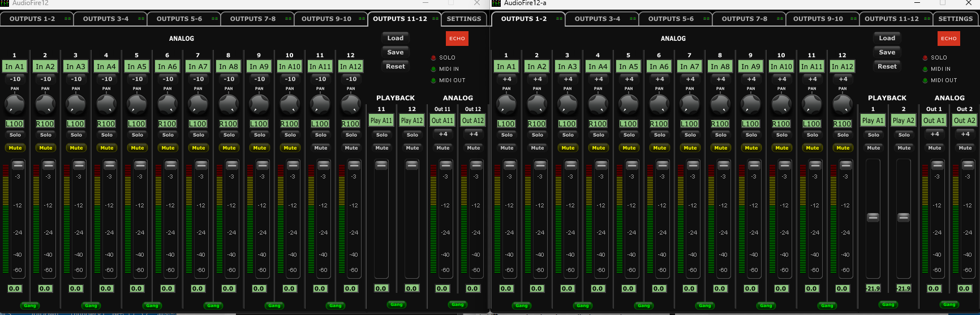
Task: Mute Play A12 channel in AudioFire12
Action: pos(412,148)
